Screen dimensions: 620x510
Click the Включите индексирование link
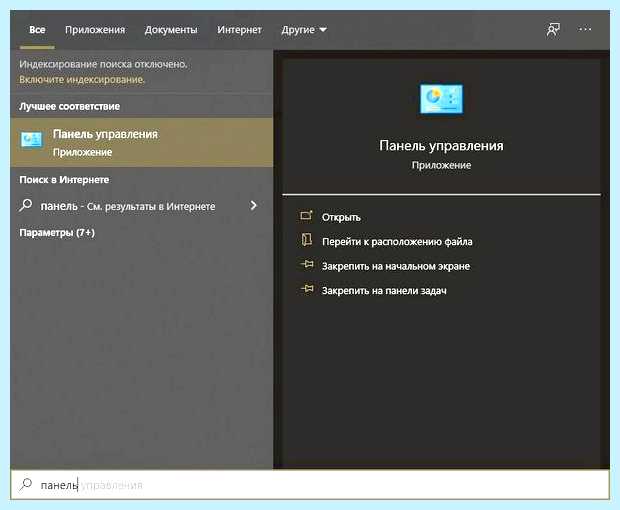pyautogui.click(x=82, y=79)
